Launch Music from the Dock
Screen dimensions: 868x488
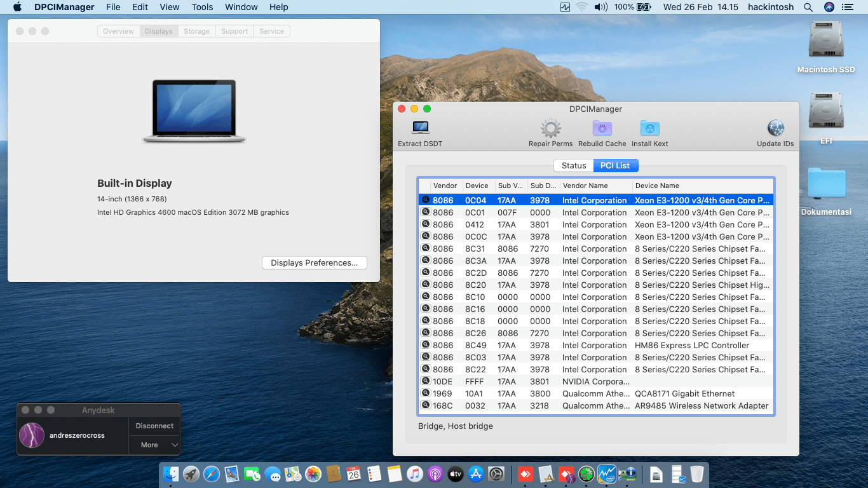pos(415,474)
